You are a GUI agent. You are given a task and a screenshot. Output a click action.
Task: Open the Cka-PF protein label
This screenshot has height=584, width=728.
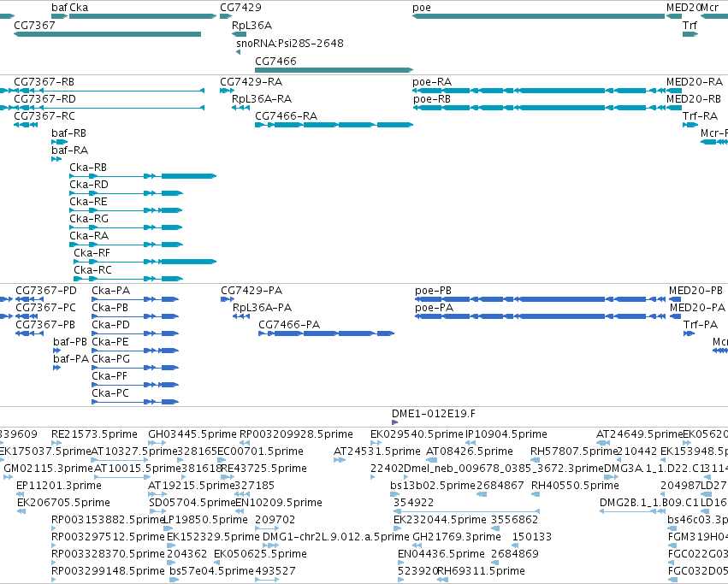[109, 376]
